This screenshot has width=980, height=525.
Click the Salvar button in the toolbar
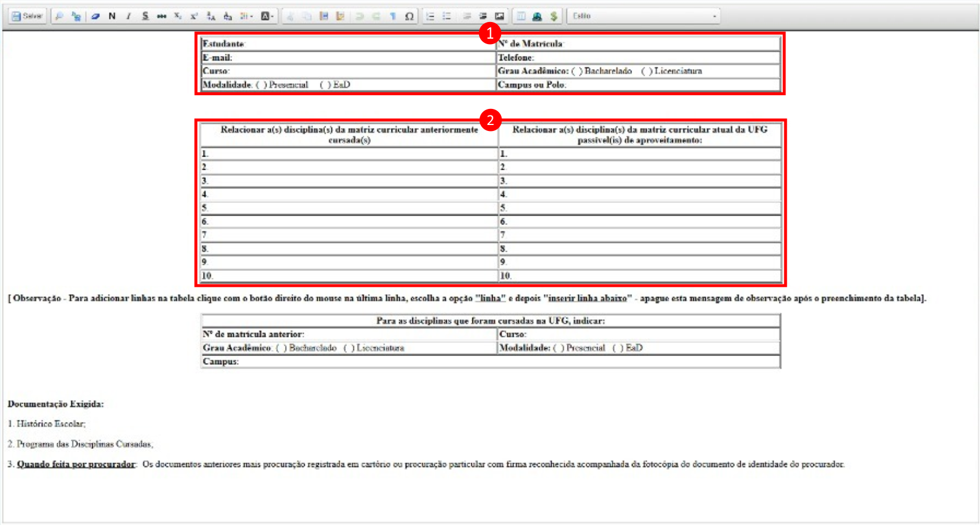(x=27, y=16)
